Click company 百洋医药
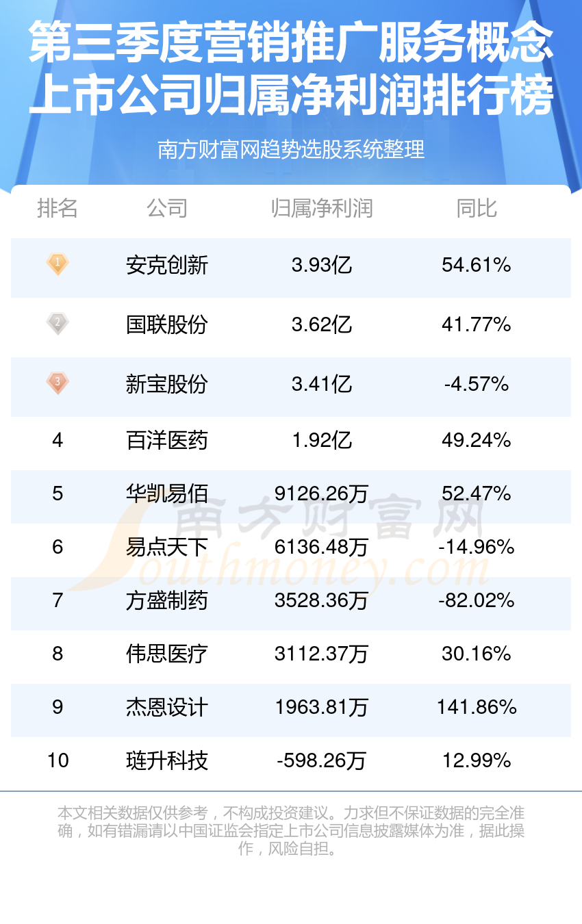This screenshot has width=582, height=924. click(x=167, y=440)
